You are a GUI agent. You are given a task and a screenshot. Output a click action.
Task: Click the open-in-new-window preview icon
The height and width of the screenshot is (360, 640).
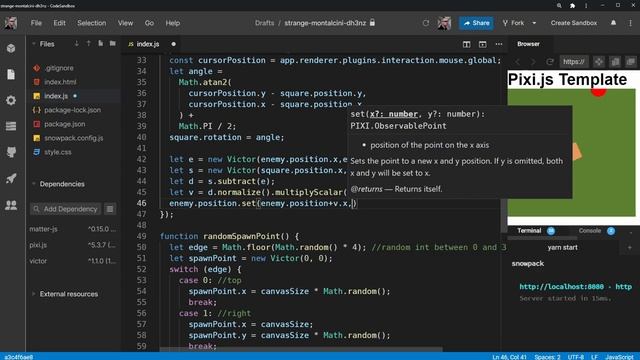pos(631,62)
